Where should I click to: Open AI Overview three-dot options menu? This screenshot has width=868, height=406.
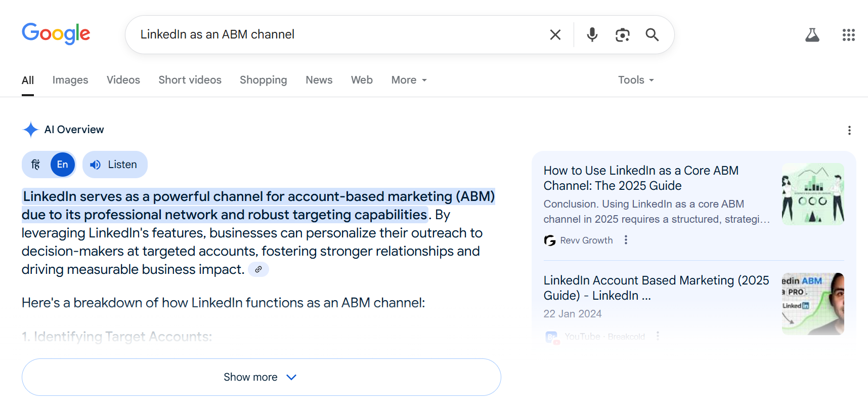point(849,131)
